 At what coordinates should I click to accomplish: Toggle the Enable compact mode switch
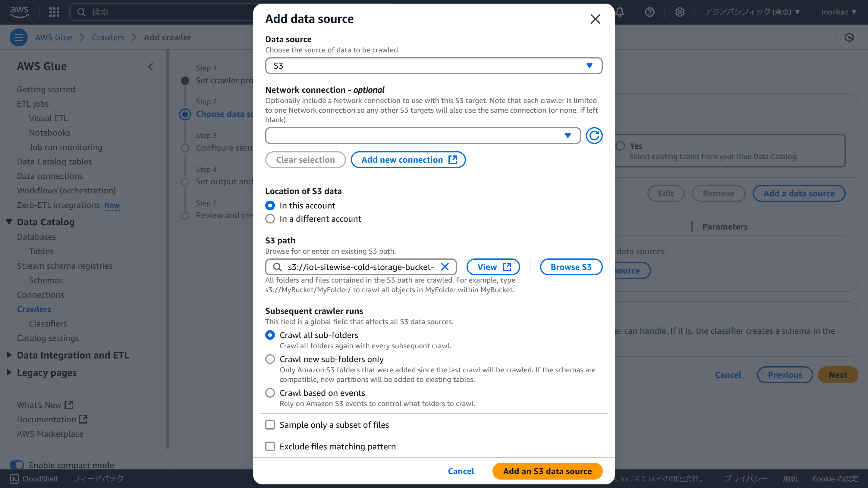pyautogui.click(x=17, y=465)
